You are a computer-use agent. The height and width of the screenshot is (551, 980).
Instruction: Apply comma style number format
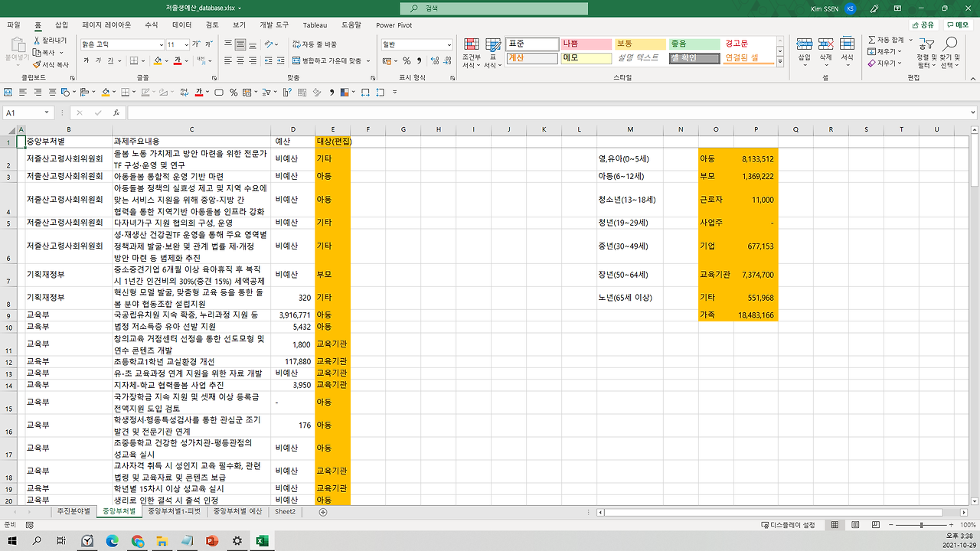click(x=418, y=60)
